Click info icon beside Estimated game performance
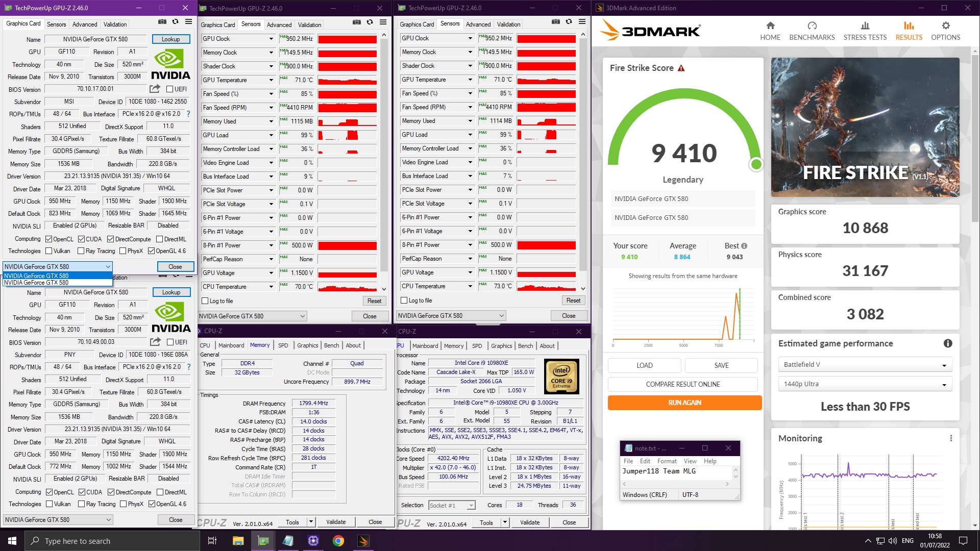Screen dimensions: 980x551 point(948,343)
